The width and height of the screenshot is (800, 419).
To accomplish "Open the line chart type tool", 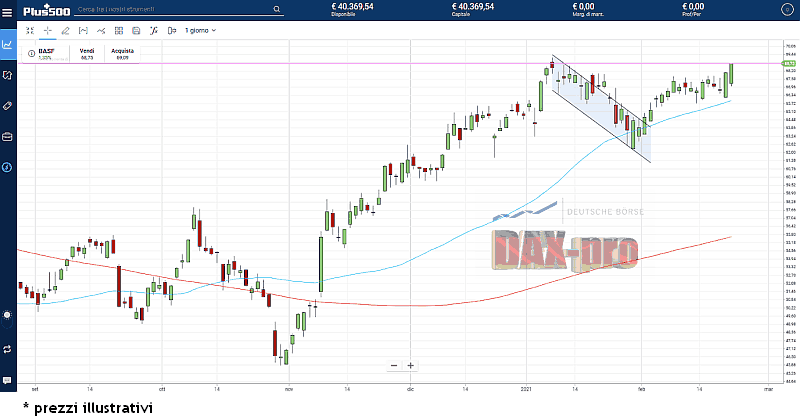I will 101,31.
